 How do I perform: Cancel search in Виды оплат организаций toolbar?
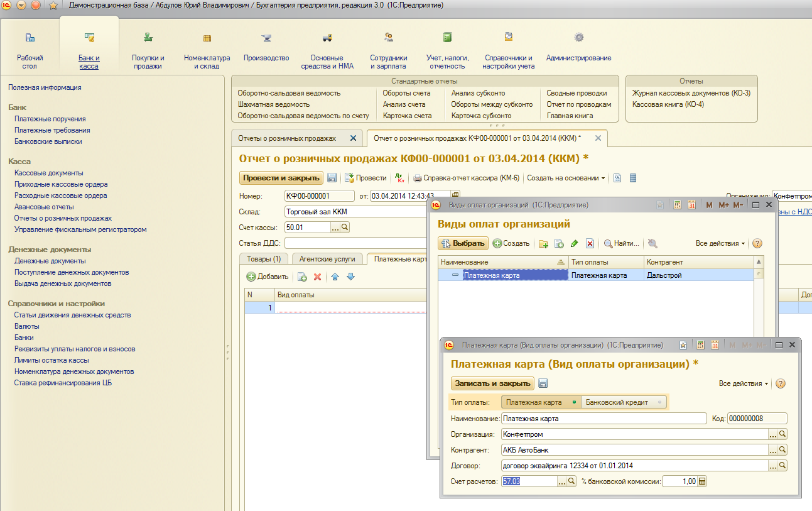(x=652, y=243)
